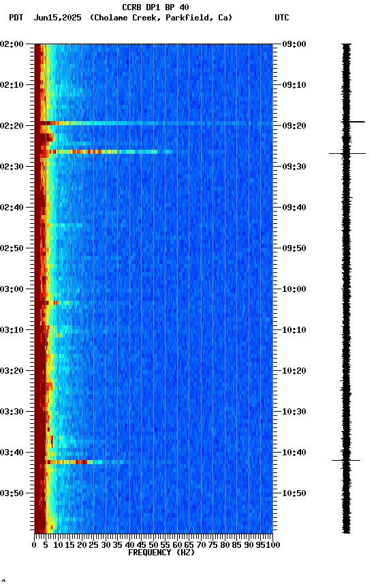The width and height of the screenshot is (376, 588).
Task: Click the 10 Hz frequency tick label
Action: pos(58,545)
